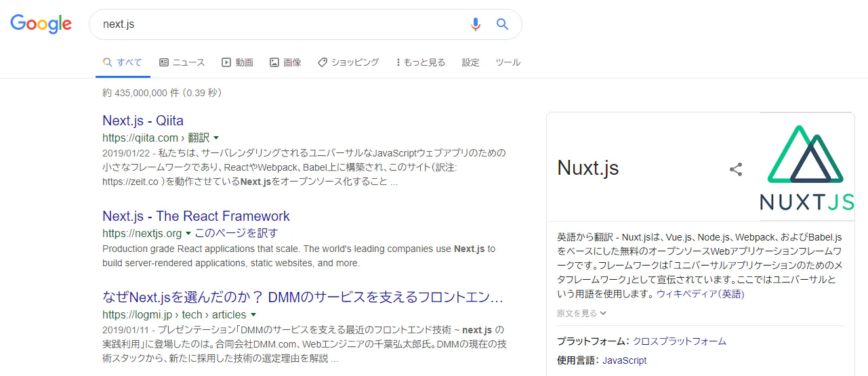Switch to the ショッピング tab
868x376 pixels.
click(x=348, y=62)
